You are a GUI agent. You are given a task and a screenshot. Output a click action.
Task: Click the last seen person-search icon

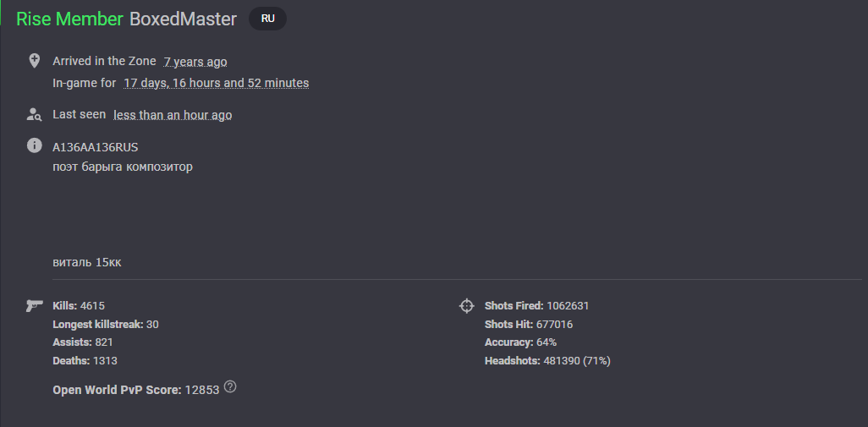click(35, 114)
